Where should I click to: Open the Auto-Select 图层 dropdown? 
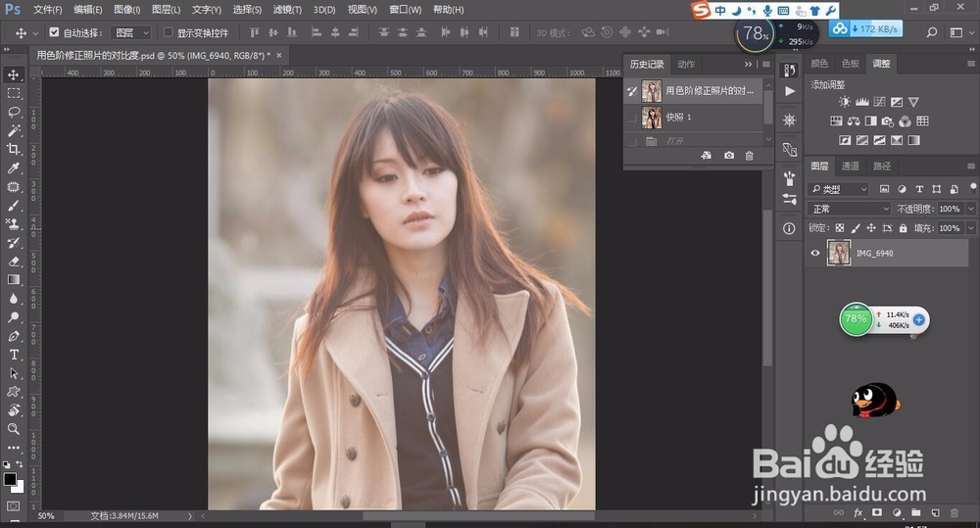point(130,32)
